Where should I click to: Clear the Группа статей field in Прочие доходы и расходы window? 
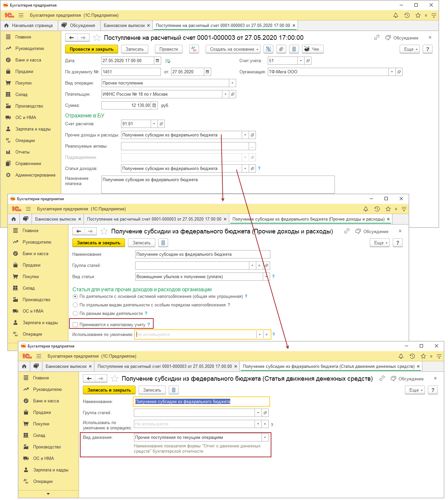(x=260, y=266)
